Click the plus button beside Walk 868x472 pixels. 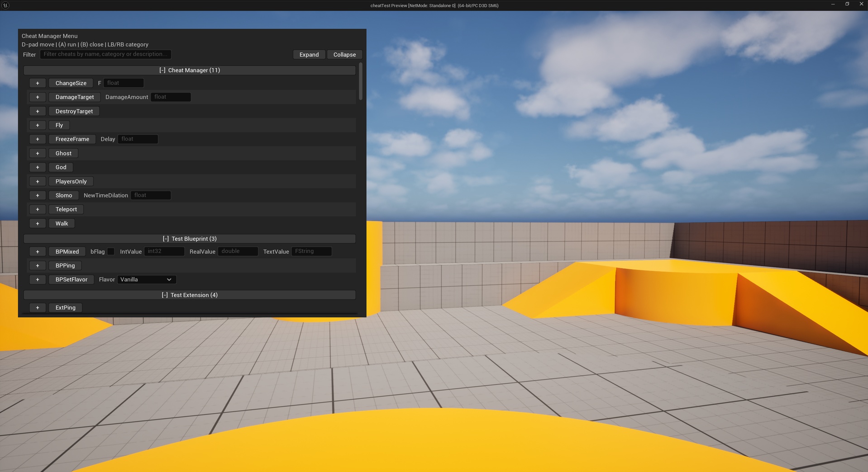(38, 223)
